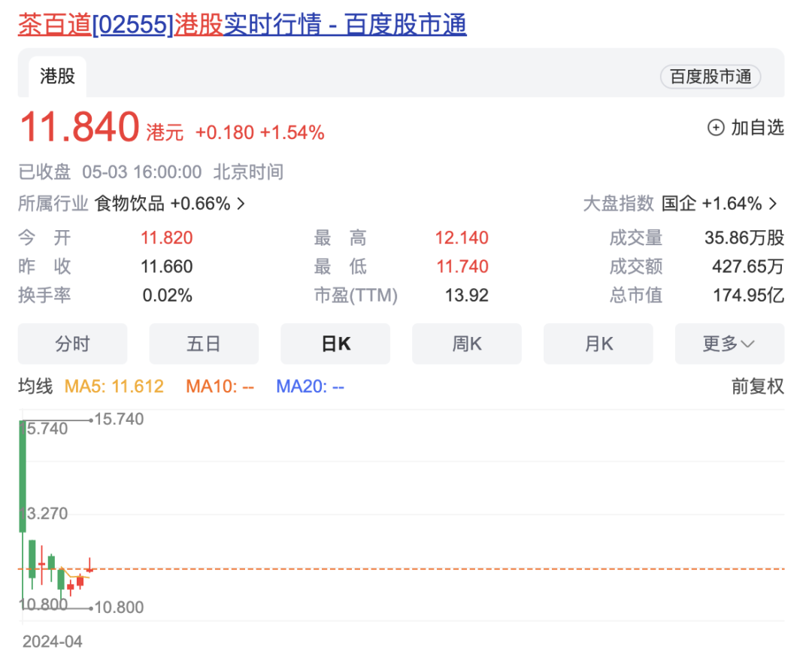Click the 市盈(TTM) value 13.92
Image resolution: width=812 pixels, height=652 pixels.
[467, 296]
